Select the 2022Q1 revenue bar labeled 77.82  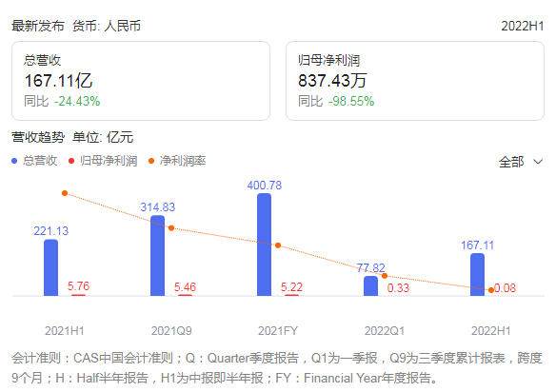click(371, 285)
